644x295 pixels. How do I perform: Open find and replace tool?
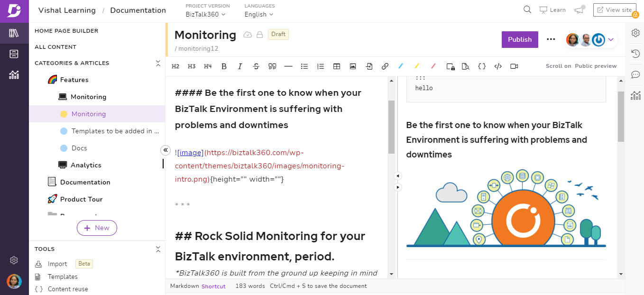pyautogui.click(x=466, y=66)
